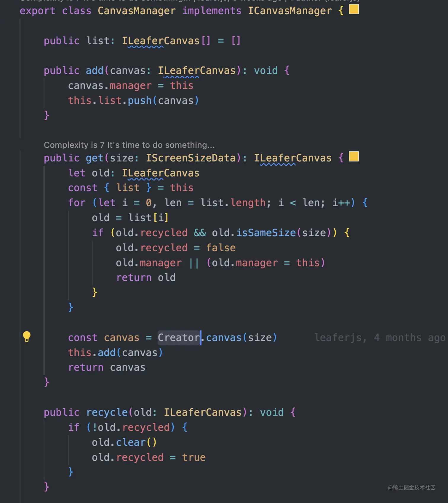Click the yellow lightbulb quick-fix icon

pyautogui.click(x=27, y=337)
